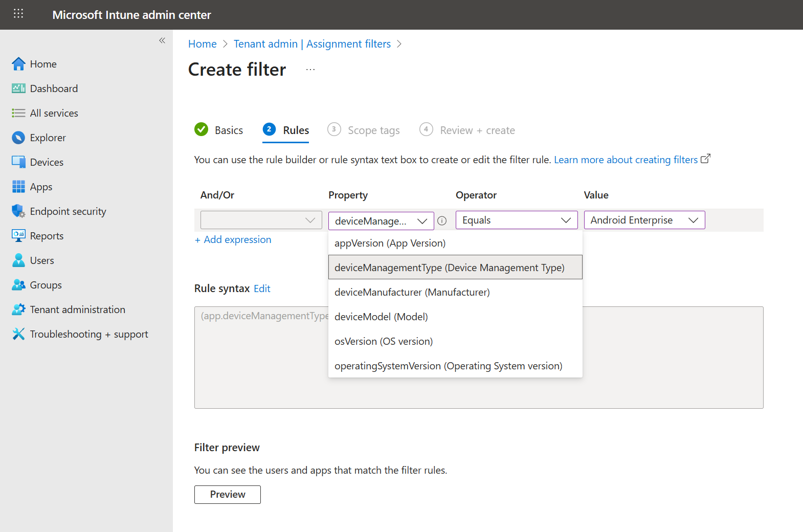This screenshot has width=803, height=532.
Task: Open Reports in the sidebar
Action: point(47,236)
